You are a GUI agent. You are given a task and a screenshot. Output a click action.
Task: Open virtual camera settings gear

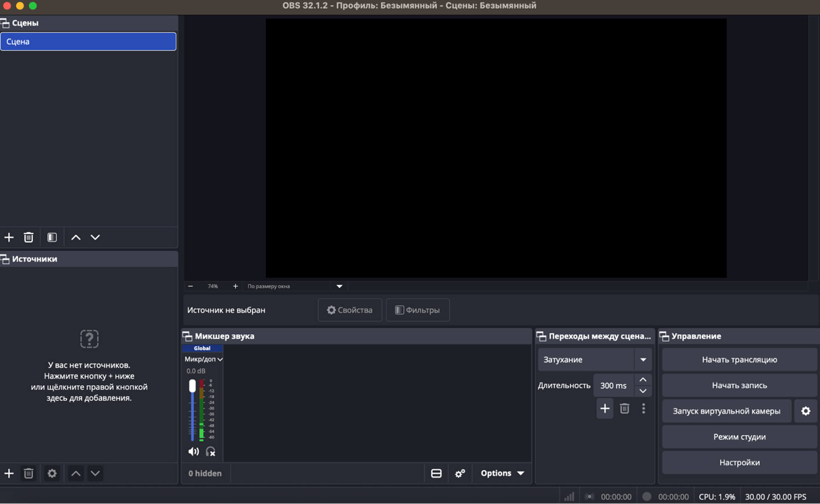[x=805, y=411]
